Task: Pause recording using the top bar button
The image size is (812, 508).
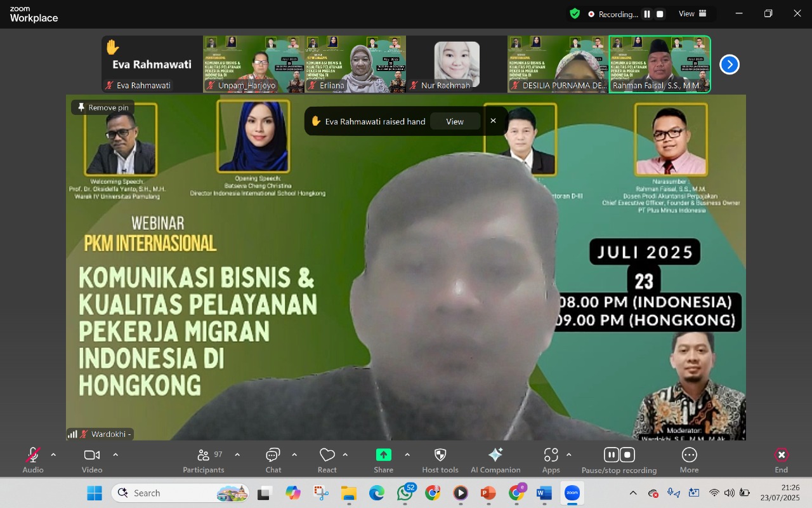Action: click(x=647, y=14)
